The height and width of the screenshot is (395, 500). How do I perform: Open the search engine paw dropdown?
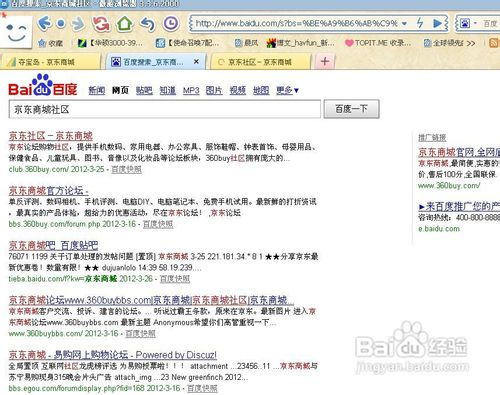pyautogui.click(x=468, y=23)
